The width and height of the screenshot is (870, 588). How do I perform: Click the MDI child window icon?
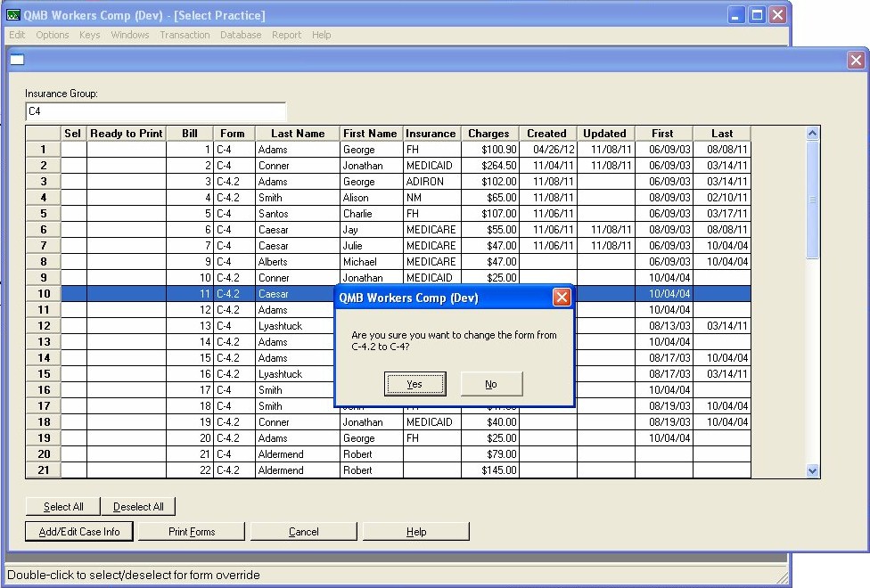click(x=17, y=59)
